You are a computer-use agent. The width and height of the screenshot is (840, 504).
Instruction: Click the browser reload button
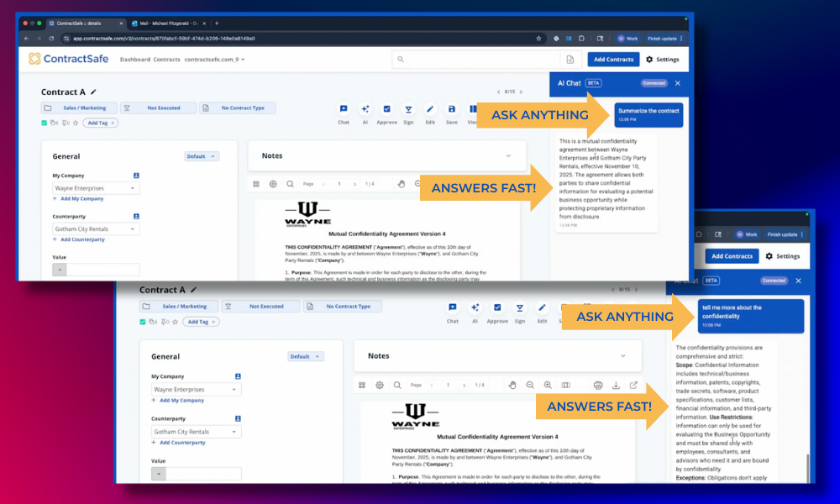(x=51, y=39)
